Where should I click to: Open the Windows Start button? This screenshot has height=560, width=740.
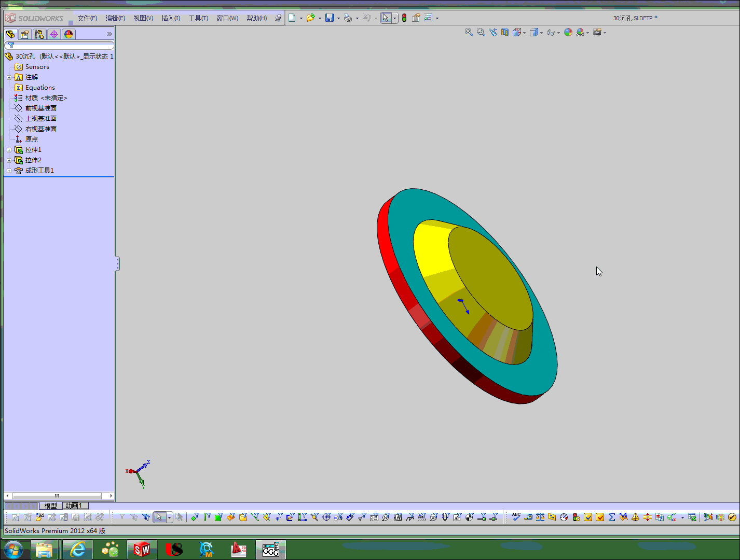(x=13, y=550)
